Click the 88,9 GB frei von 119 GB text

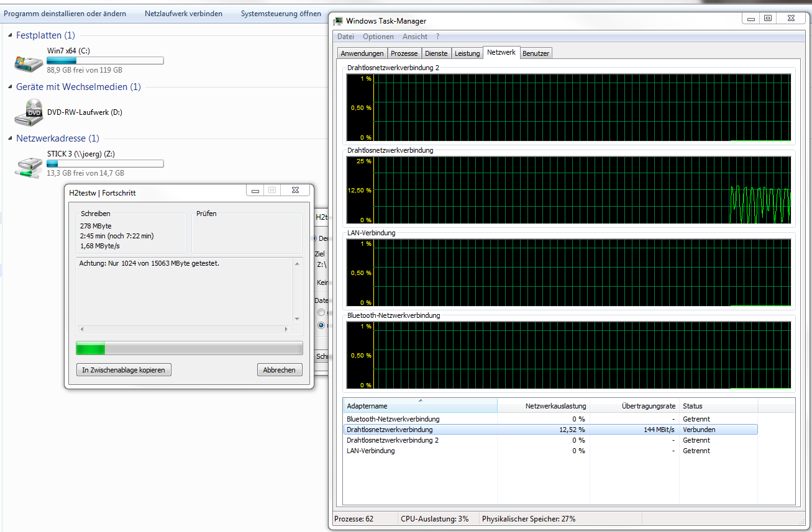[84, 71]
